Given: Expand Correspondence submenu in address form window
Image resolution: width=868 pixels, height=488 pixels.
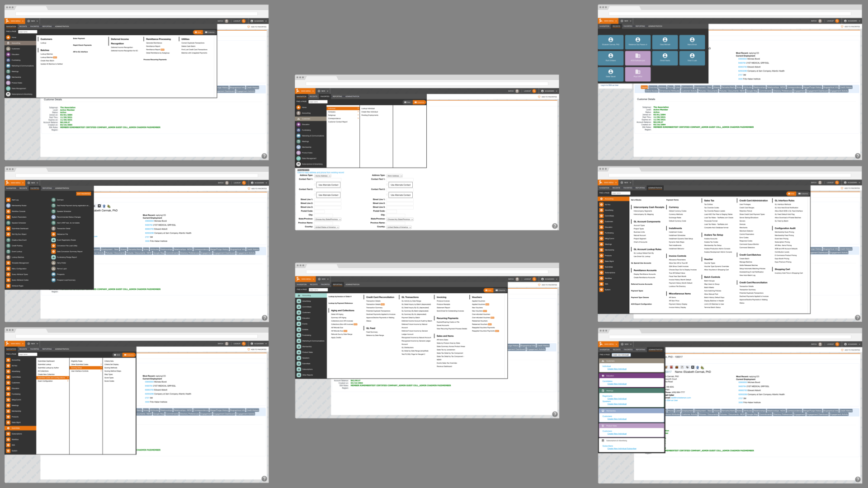Looking at the screenshot, I should coord(343,118).
